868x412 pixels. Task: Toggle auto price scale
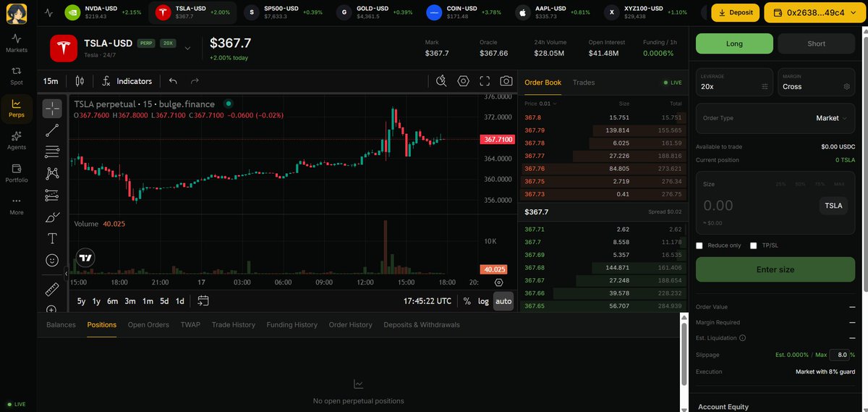(503, 301)
